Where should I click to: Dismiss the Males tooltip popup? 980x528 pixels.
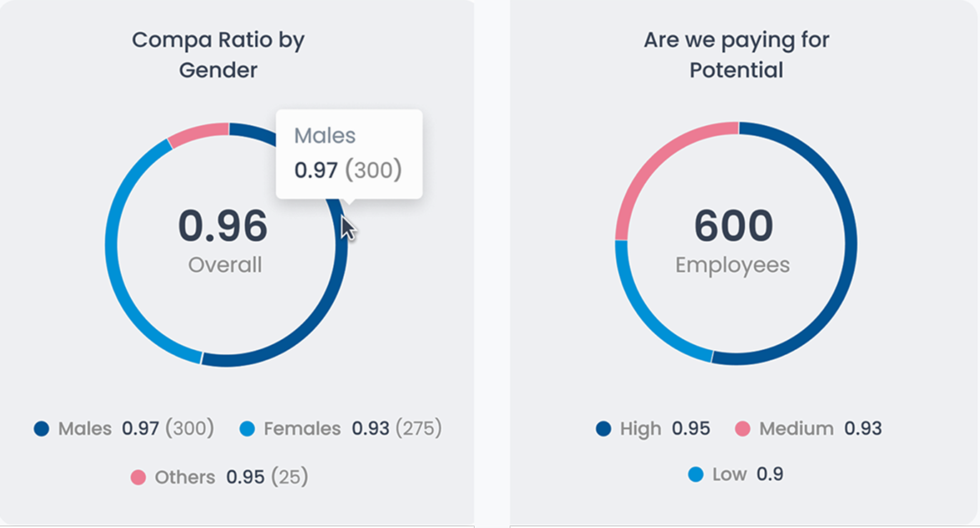tap(350, 152)
